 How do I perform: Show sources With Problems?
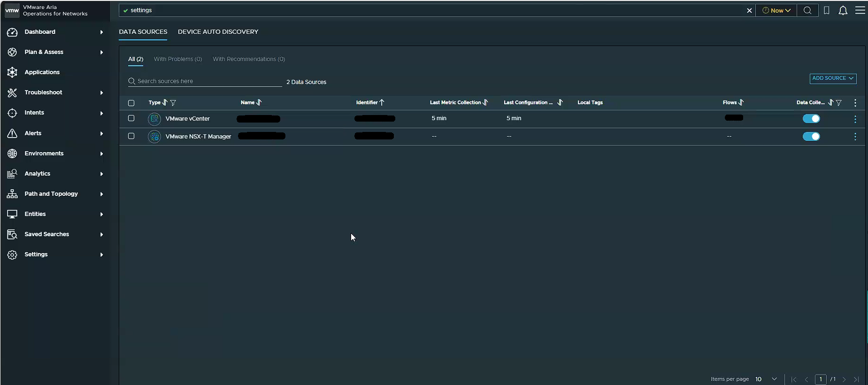tap(178, 59)
